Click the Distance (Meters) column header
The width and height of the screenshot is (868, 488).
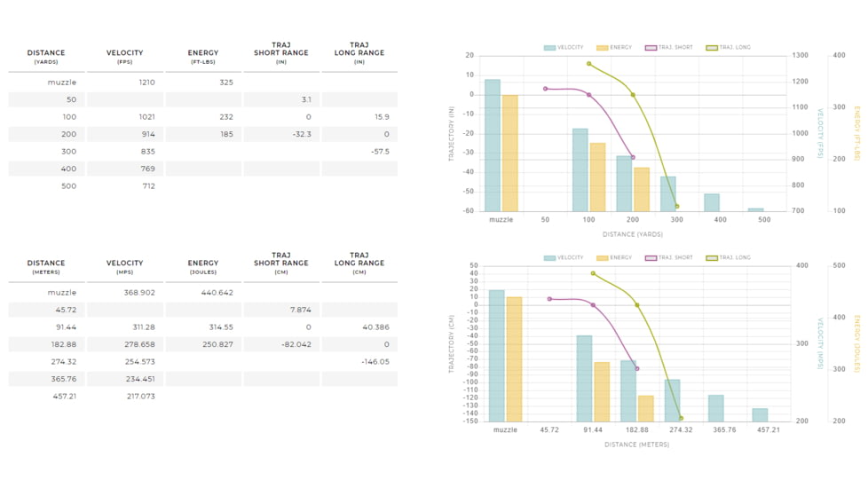pos(46,267)
